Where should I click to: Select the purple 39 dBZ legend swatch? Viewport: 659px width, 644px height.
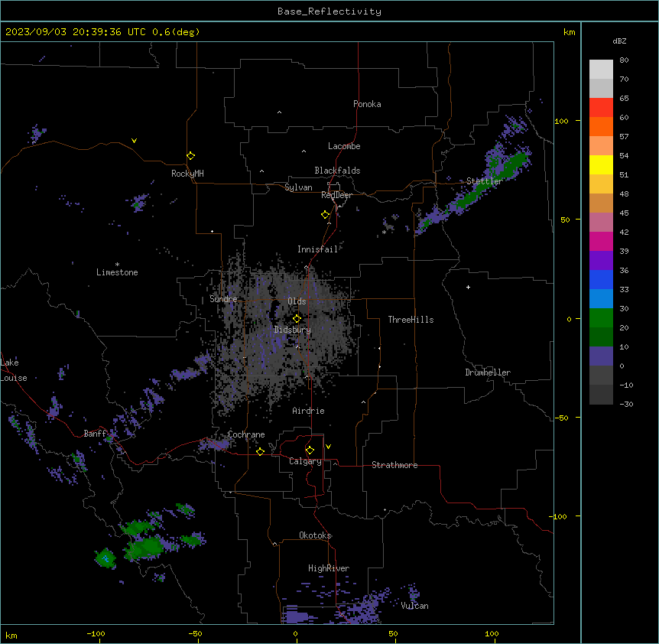(601, 261)
